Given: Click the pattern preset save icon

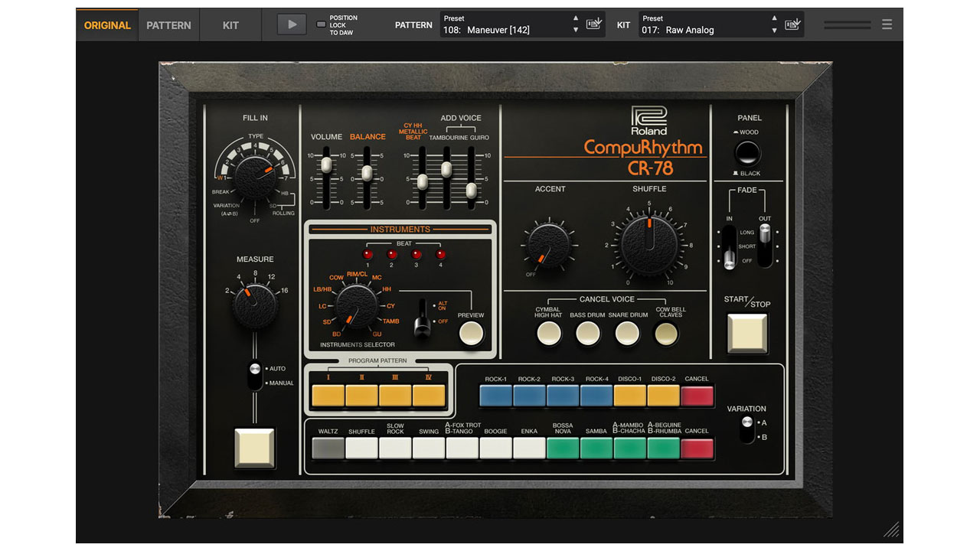Looking at the screenshot, I should [x=594, y=24].
